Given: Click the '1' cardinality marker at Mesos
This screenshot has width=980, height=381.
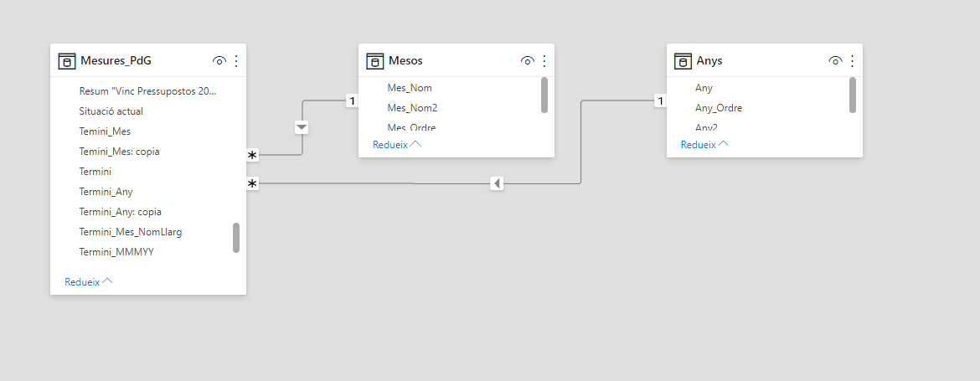Looking at the screenshot, I should [352, 100].
